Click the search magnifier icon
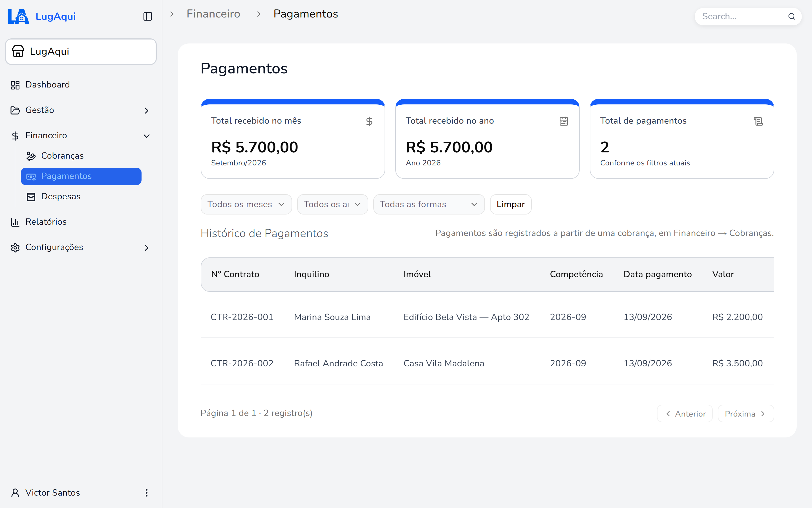 coord(791,16)
